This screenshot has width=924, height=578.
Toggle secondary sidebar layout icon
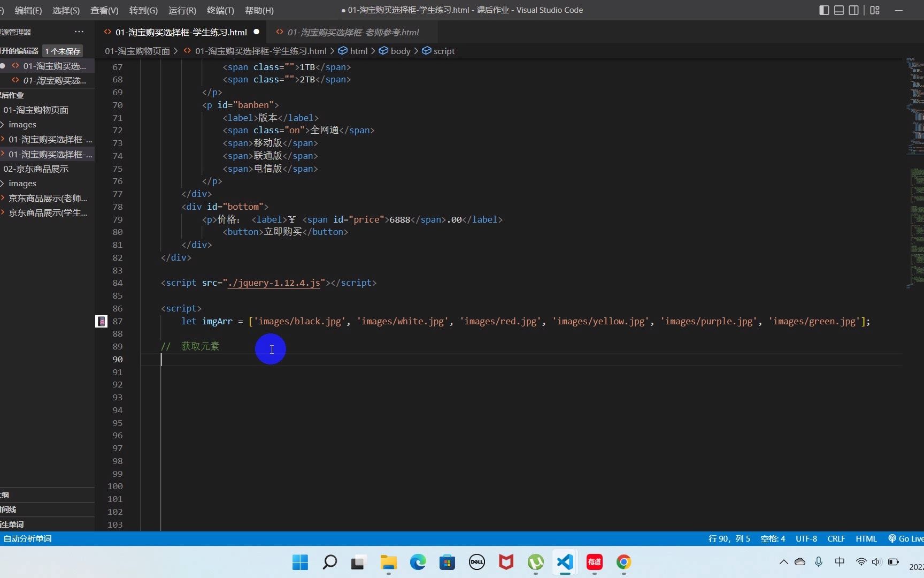[854, 10]
